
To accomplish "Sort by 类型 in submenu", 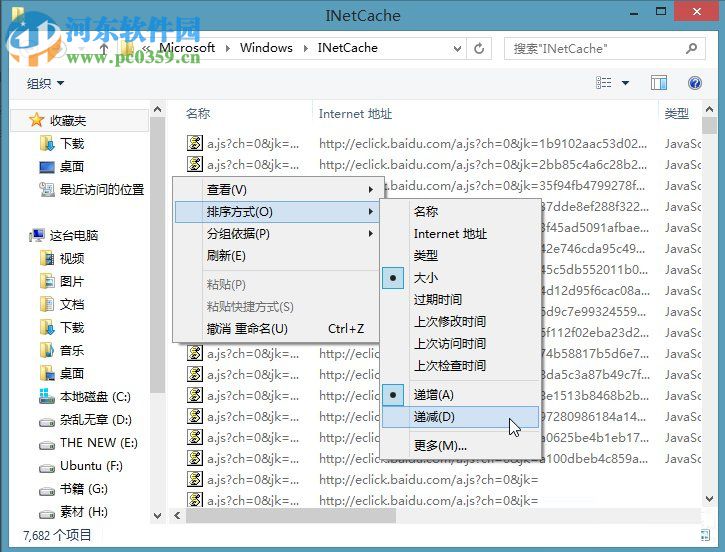I will pyautogui.click(x=461, y=255).
